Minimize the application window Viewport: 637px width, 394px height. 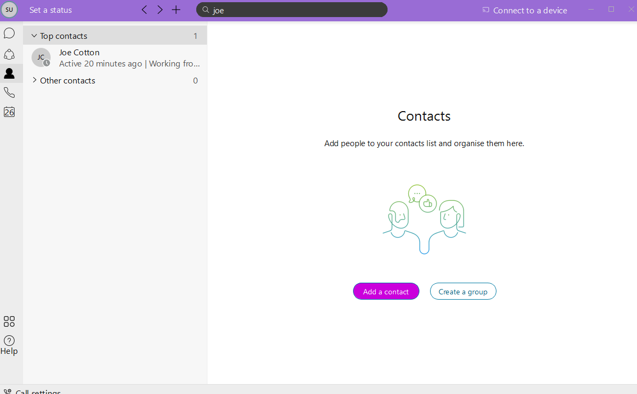591,9
